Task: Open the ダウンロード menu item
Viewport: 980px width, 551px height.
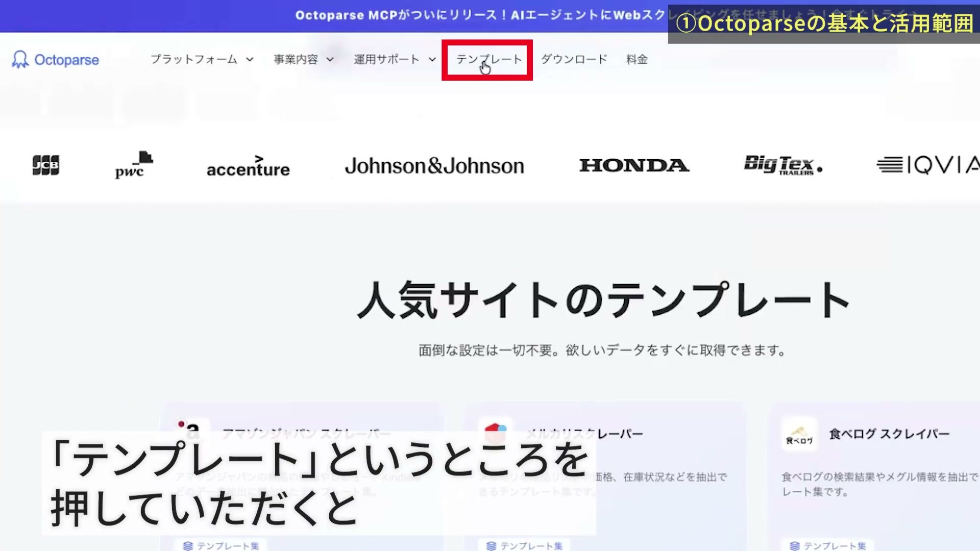Action: [x=574, y=60]
